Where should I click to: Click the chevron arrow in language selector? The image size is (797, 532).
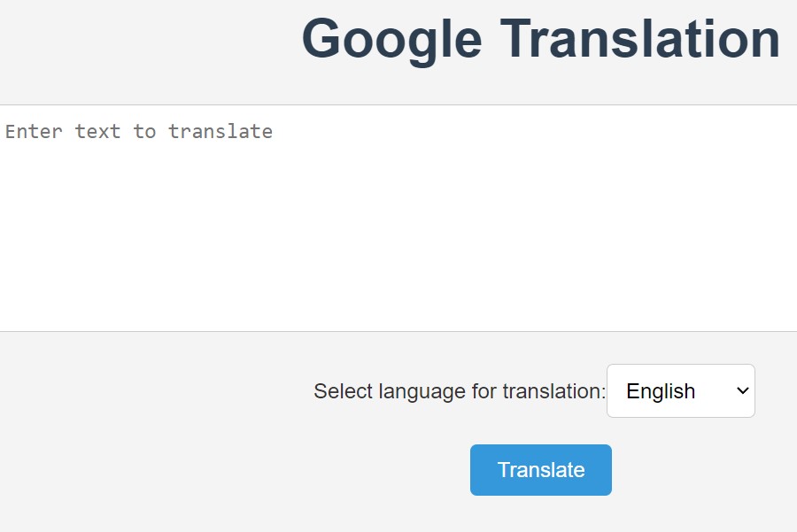pyautogui.click(x=743, y=390)
